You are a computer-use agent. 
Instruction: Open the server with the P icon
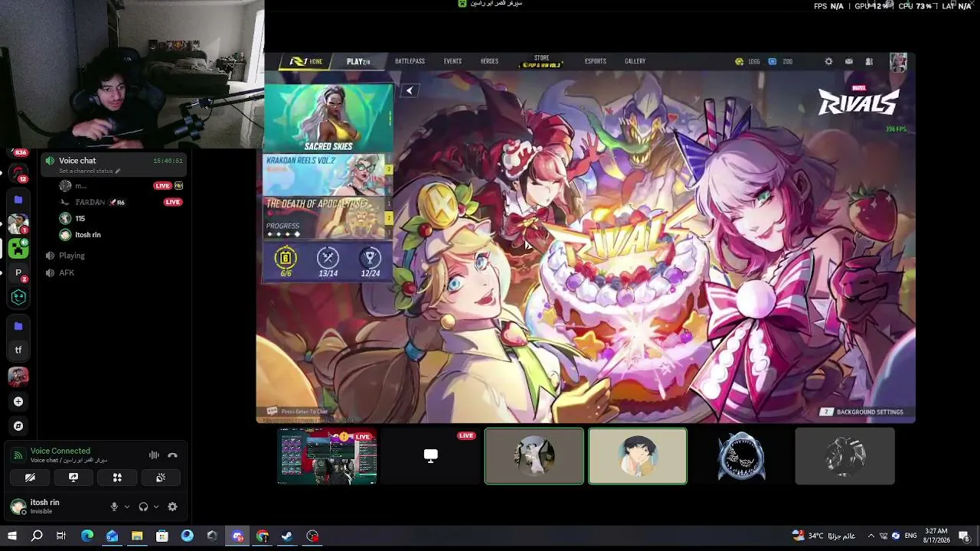tap(18, 272)
